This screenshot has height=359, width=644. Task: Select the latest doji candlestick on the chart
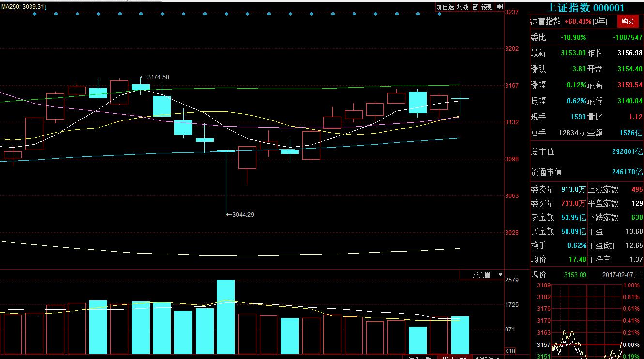coord(460,103)
